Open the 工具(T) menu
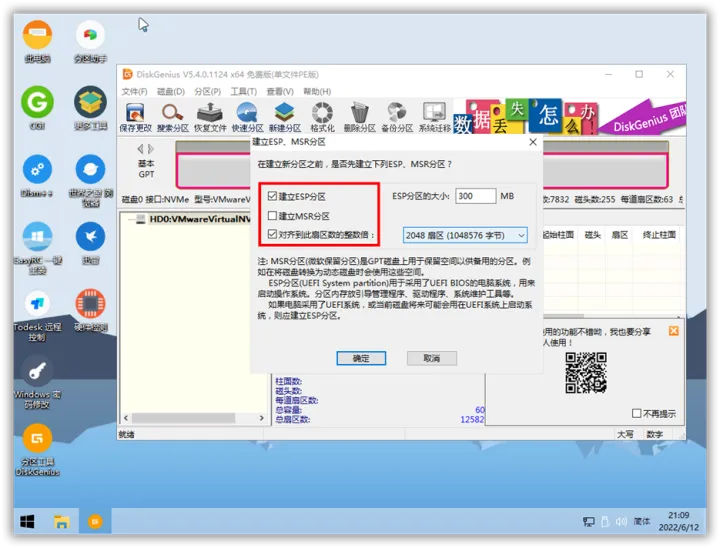This screenshot has height=548, width=720. tap(243, 91)
